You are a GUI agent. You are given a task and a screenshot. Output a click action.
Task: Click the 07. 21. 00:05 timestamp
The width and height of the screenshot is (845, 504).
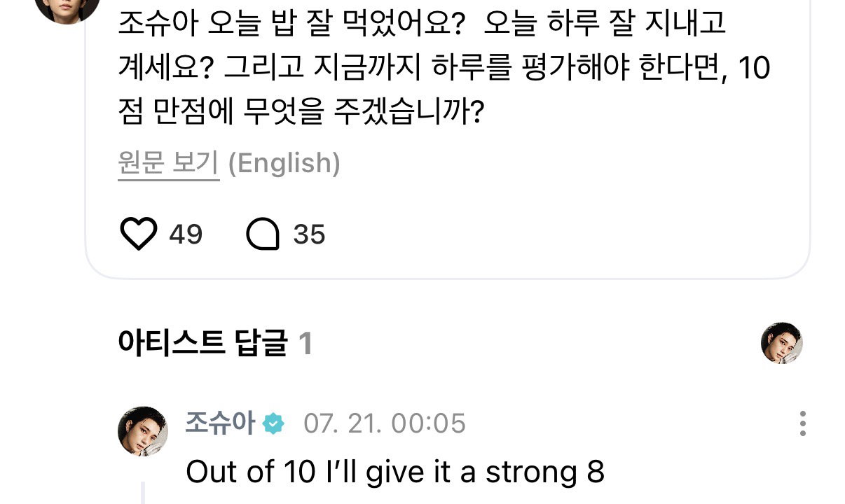coord(385,423)
